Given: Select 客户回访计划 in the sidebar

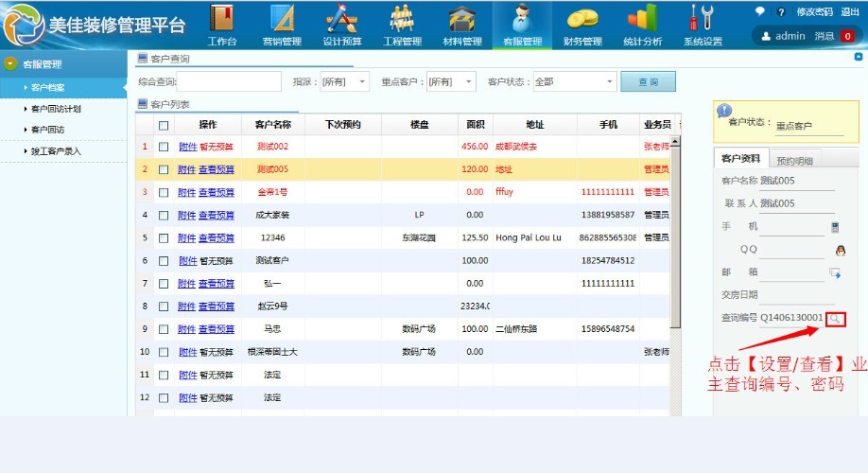Looking at the screenshot, I should (56, 109).
